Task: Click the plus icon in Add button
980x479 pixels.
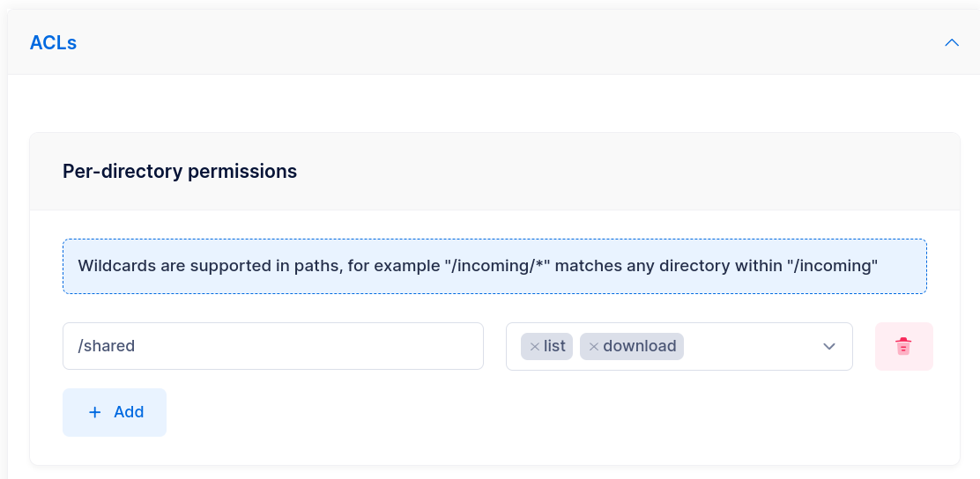Action: click(95, 412)
